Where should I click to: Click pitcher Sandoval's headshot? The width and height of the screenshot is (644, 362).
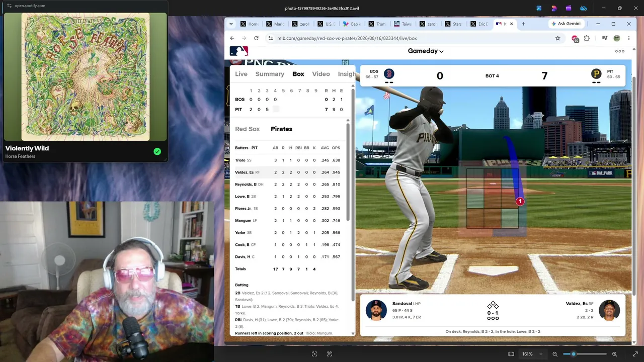376,310
